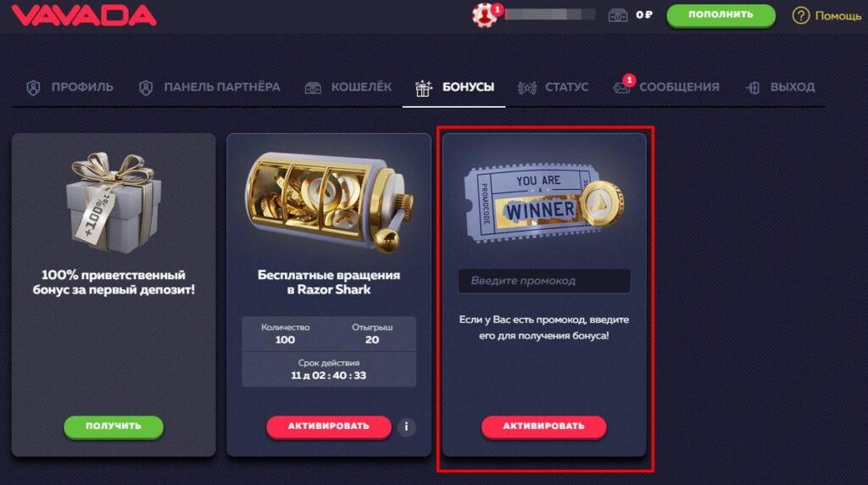The height and width of the screenshot is (485, 868).
Task: Switch to the Кошелёк tab
Action: tap(348, 87)
